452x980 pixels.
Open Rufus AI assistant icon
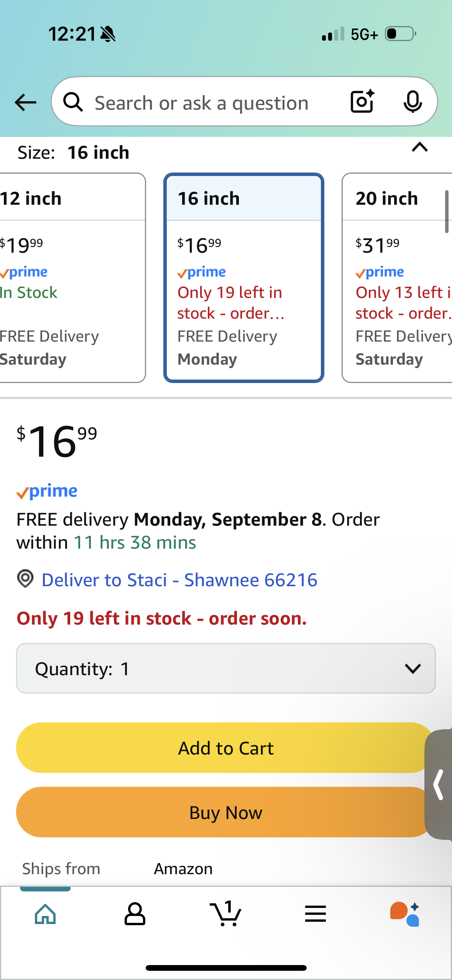[405, 914]
